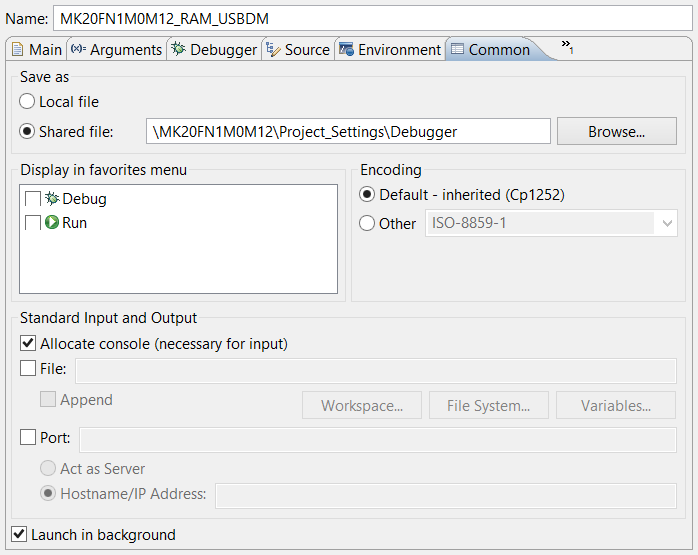
Task: Show the hidden tabs overflow list
Action: point(567,46)
